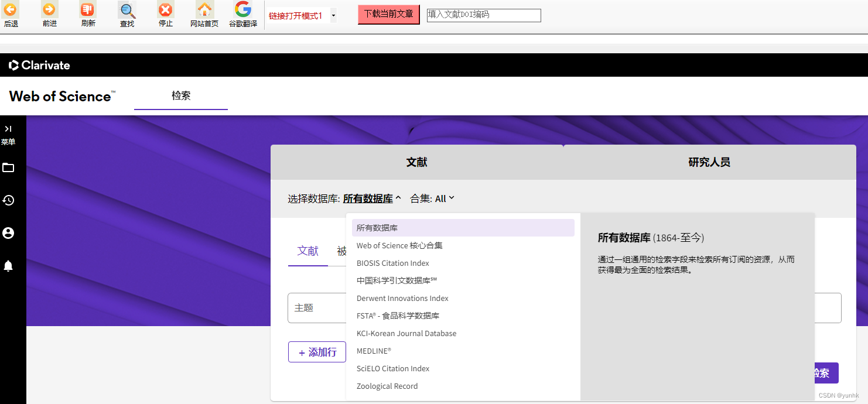Click the 所有数据库 (1864-至今) heading

point(651,238)
